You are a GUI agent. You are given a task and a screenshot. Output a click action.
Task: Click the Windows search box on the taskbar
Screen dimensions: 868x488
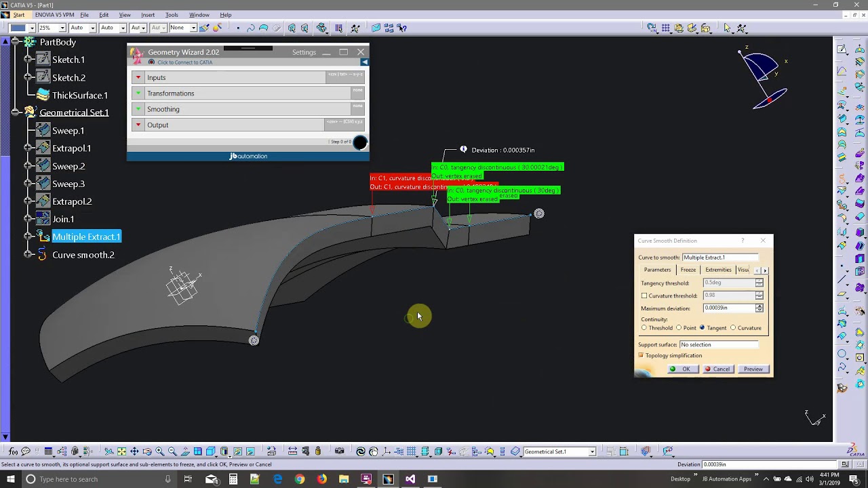[98, 479]
